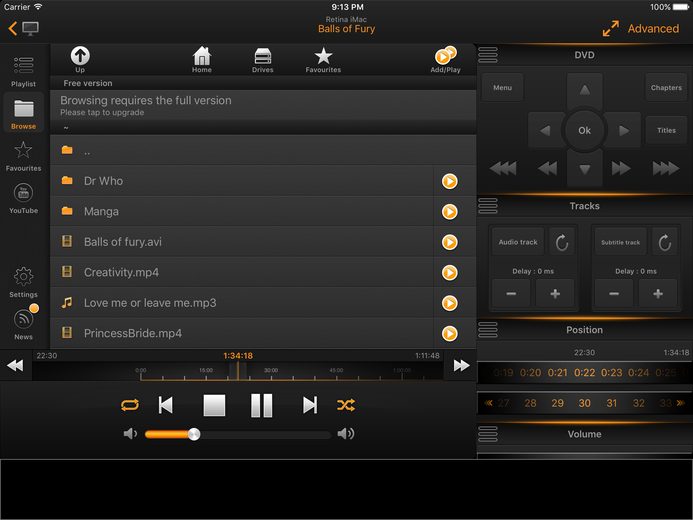Open the computer selection monitor icon
This screenshot has width=693, height=520.
[30, 29]
